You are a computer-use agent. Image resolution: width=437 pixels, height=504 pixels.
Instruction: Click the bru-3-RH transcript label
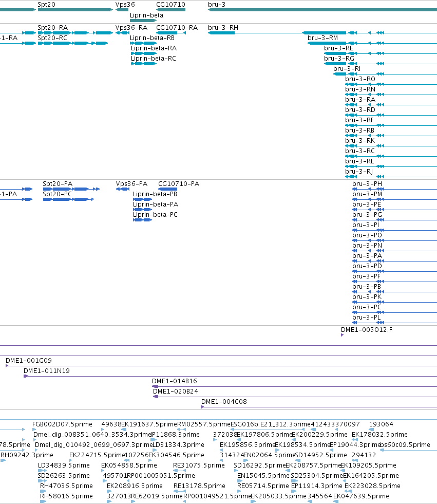click(223, 27)
